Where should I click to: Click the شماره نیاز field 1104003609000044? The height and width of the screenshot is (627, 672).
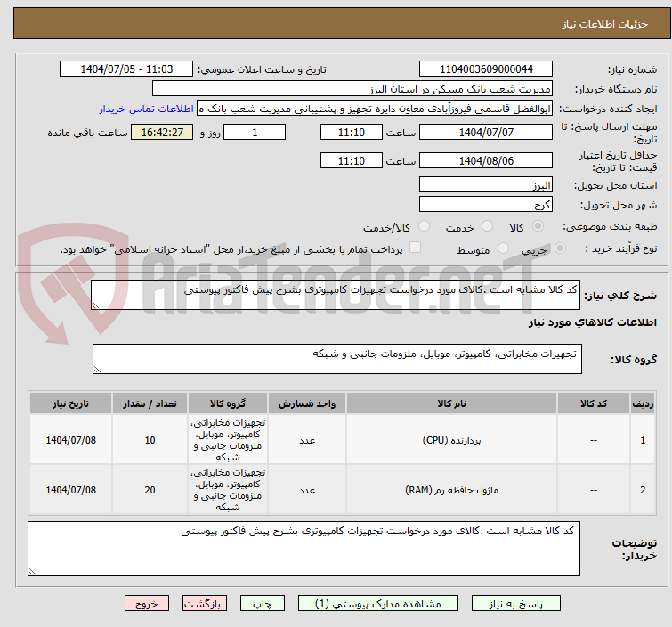coord(486,69)
